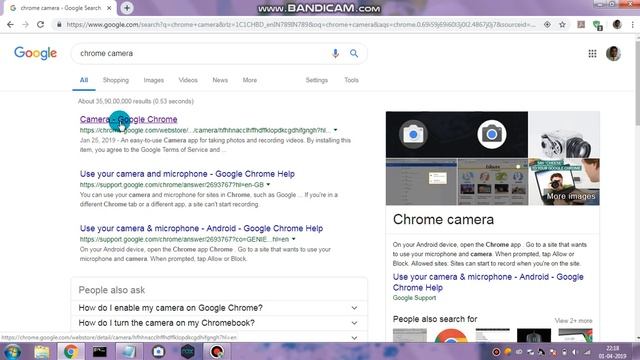Click the 'Google Support' source label

coord(414,298)
